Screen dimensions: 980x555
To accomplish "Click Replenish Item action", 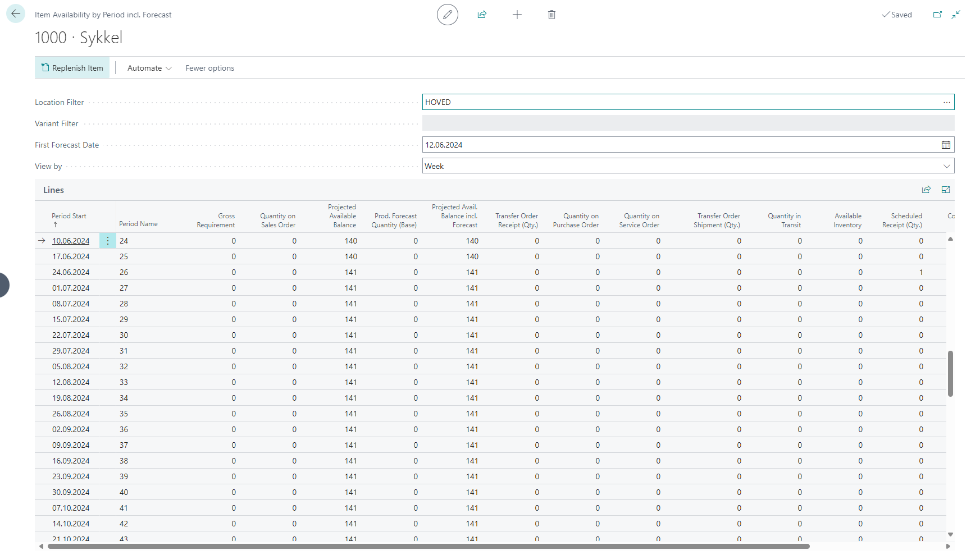I will click(x=72, y=68).
